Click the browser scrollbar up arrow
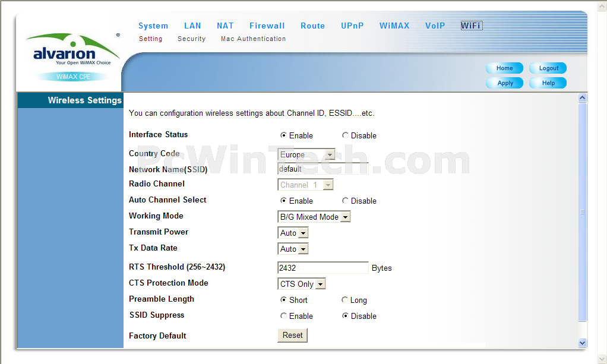 [602, 6]
